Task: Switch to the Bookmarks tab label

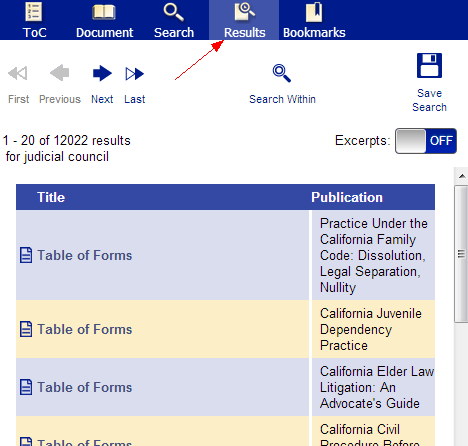Action: (314, 33)
